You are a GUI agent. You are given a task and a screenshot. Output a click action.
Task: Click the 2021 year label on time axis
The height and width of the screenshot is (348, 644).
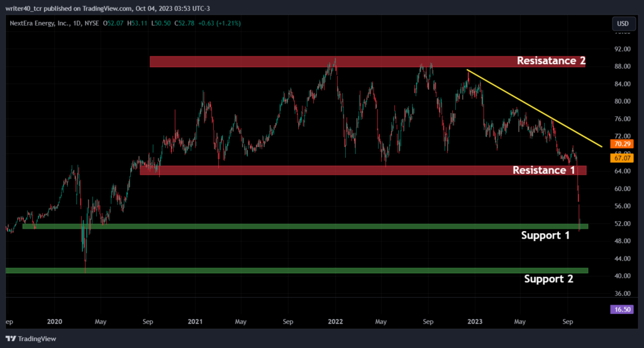click(195, 322)
